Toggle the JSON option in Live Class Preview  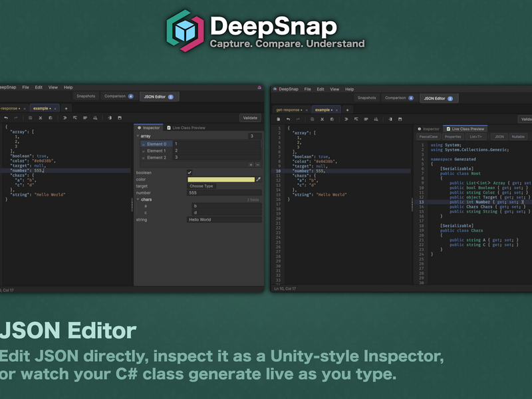pos(499,137)
